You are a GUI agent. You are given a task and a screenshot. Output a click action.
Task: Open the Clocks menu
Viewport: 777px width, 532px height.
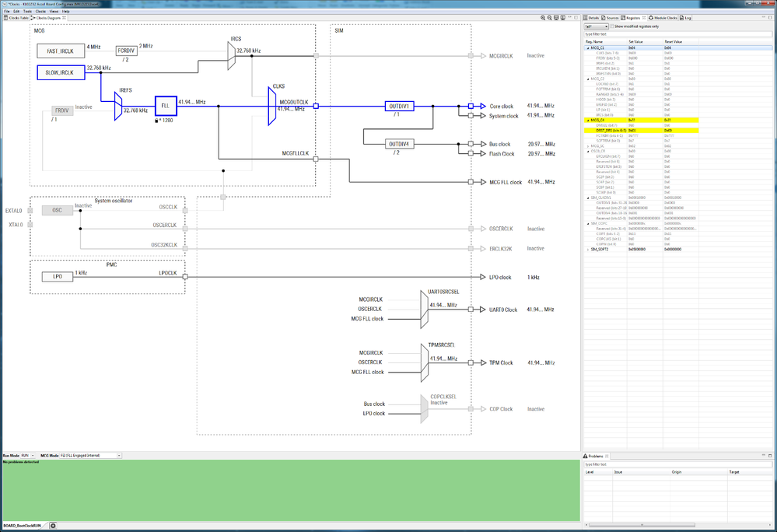click(40, 11)
